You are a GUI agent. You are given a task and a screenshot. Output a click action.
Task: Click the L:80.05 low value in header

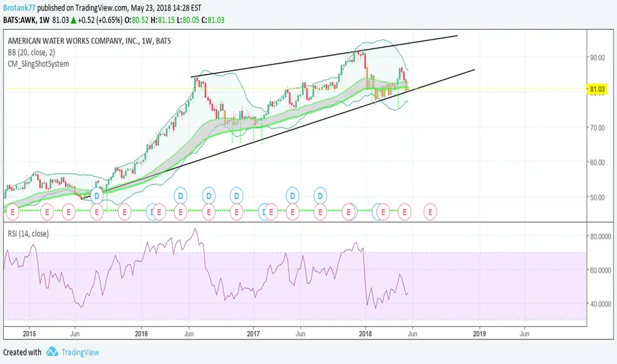[188, 20]
